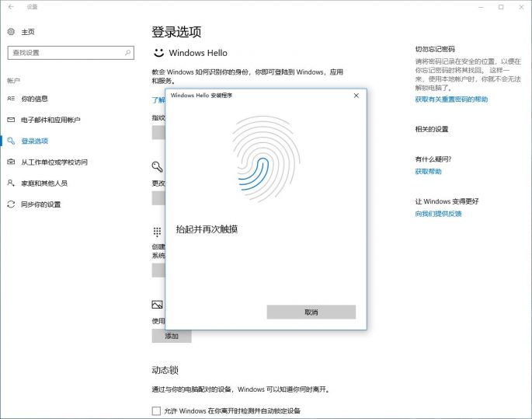
Task: Click the picture password image icon
Action: click(x=157, y=304)
